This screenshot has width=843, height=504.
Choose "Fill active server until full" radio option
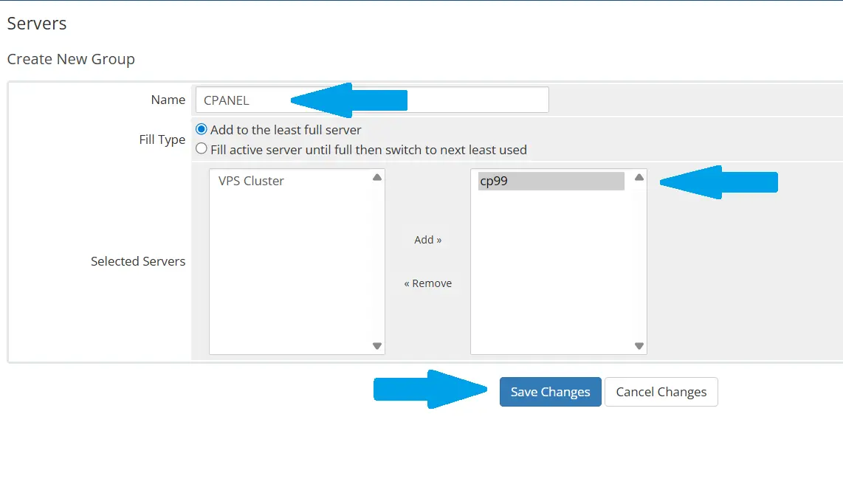[x=202, y=149]
